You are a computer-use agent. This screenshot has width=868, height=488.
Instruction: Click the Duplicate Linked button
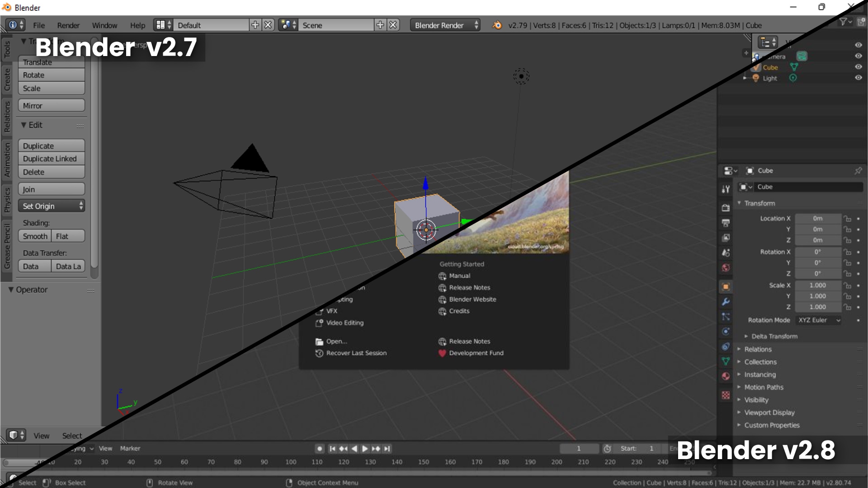coord(52,159)
